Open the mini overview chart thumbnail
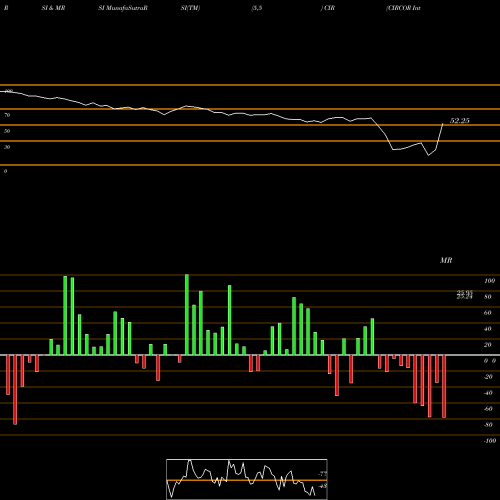This screenshot has height=500, width=500. tap(247, 479)
